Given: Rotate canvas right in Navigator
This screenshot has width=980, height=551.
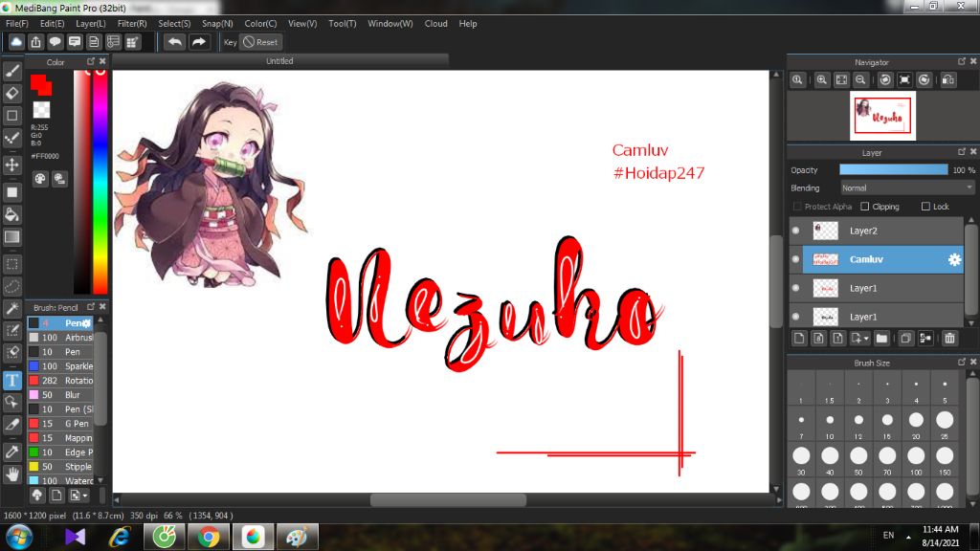Looking at the screenshot, I should tap(924, 80).
